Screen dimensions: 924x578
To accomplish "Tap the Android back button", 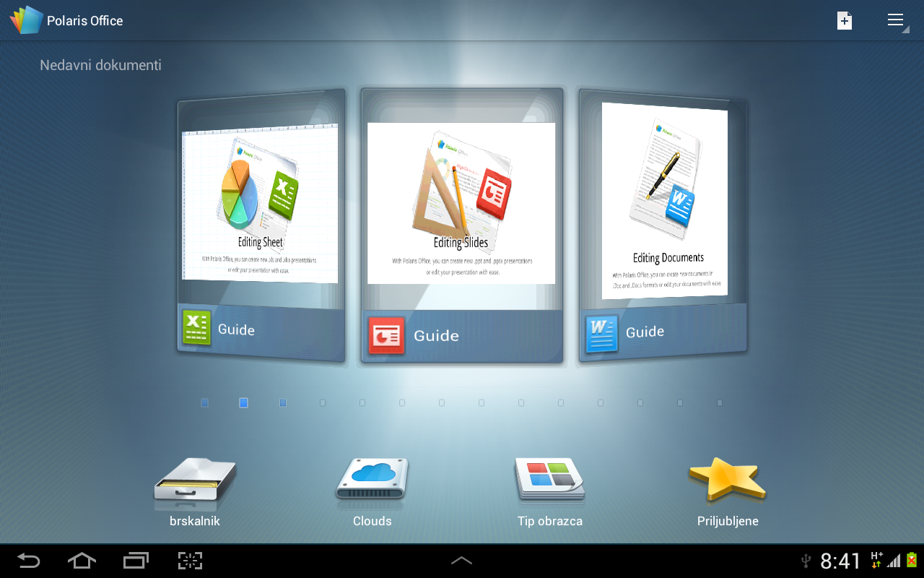I will coord(29,561).
